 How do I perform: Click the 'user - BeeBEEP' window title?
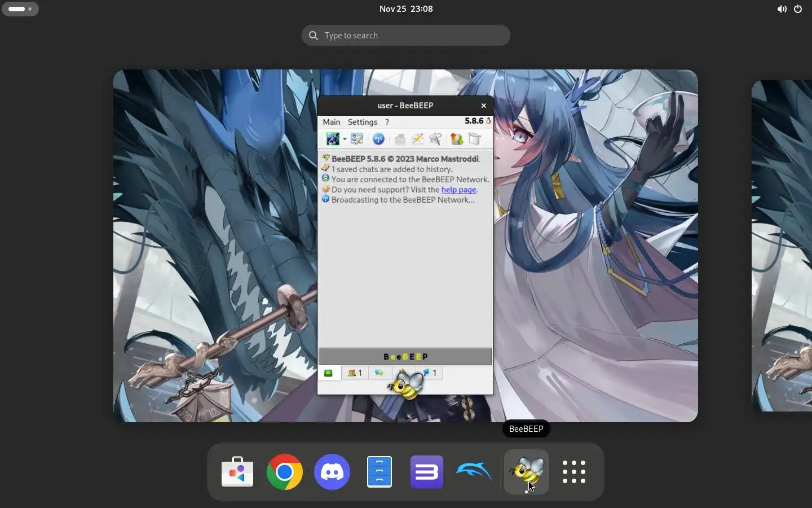click(405, 106)
